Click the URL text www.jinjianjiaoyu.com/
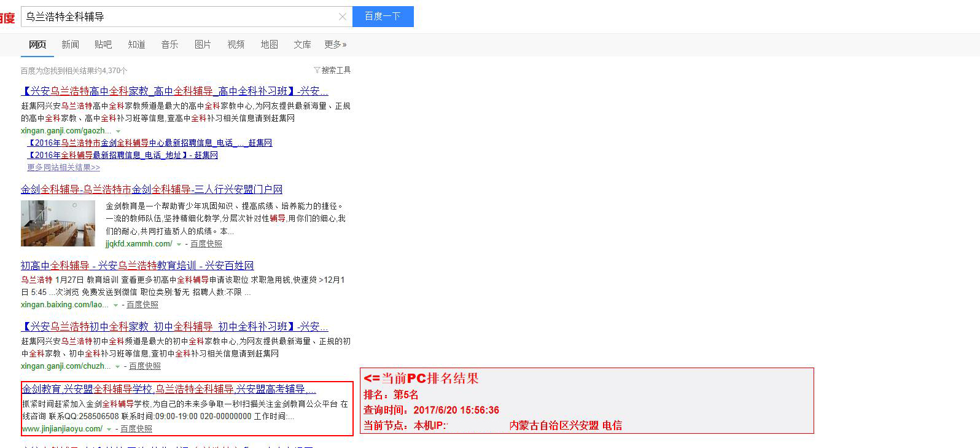Screen dimensions: 980x448 [62, 429]
